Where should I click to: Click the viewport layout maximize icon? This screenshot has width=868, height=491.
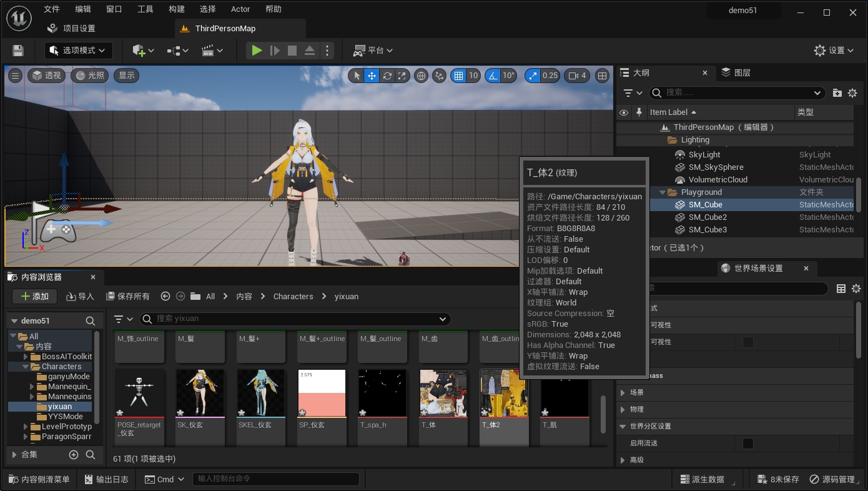[602, 76]
